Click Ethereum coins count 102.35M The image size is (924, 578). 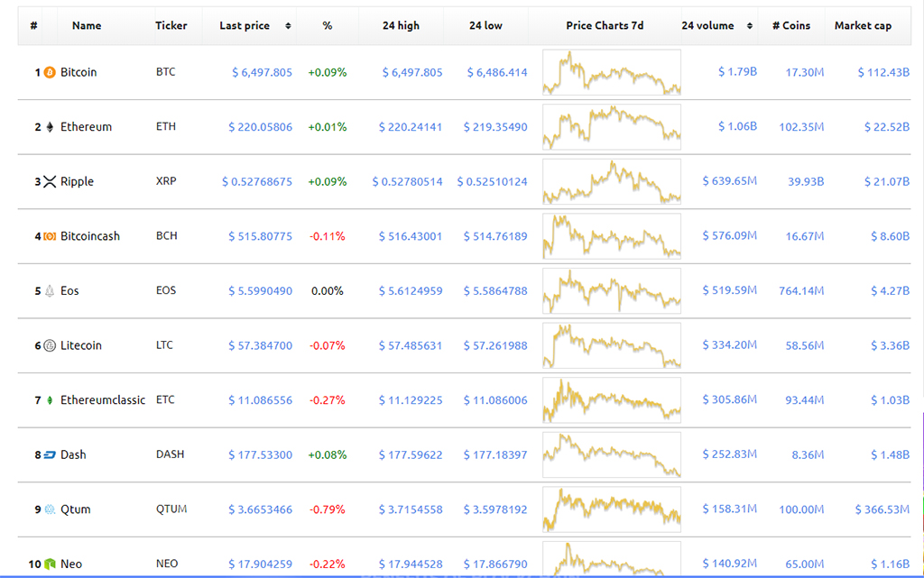801,127
